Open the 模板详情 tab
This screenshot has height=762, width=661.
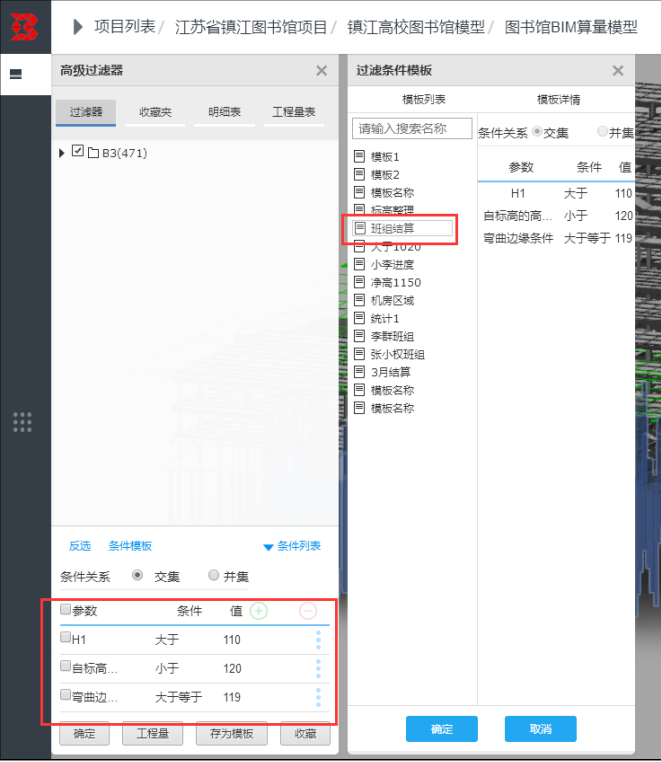[x=558, y=100]
